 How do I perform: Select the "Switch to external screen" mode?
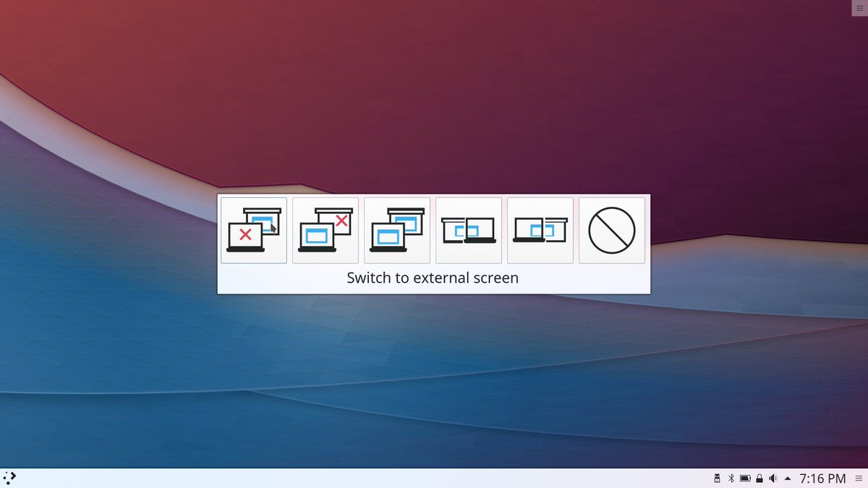point(254,230)
